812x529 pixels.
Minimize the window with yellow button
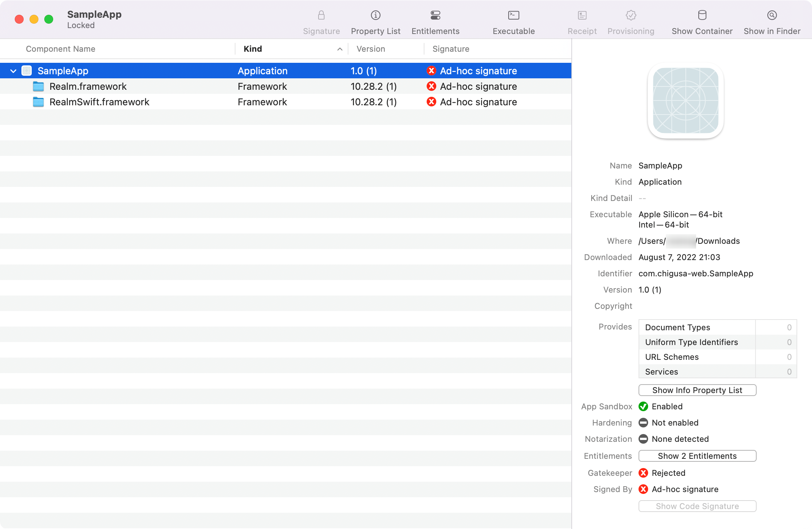[x=34, y=19]
